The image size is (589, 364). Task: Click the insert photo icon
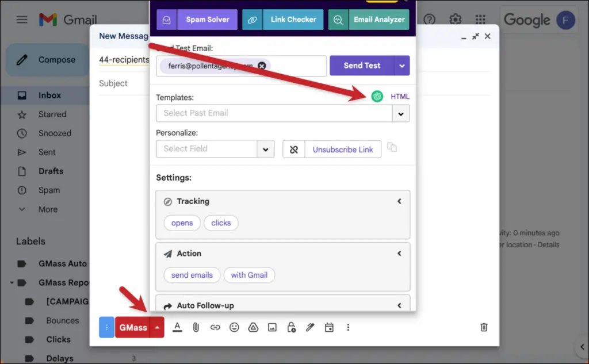pos(272,327)
